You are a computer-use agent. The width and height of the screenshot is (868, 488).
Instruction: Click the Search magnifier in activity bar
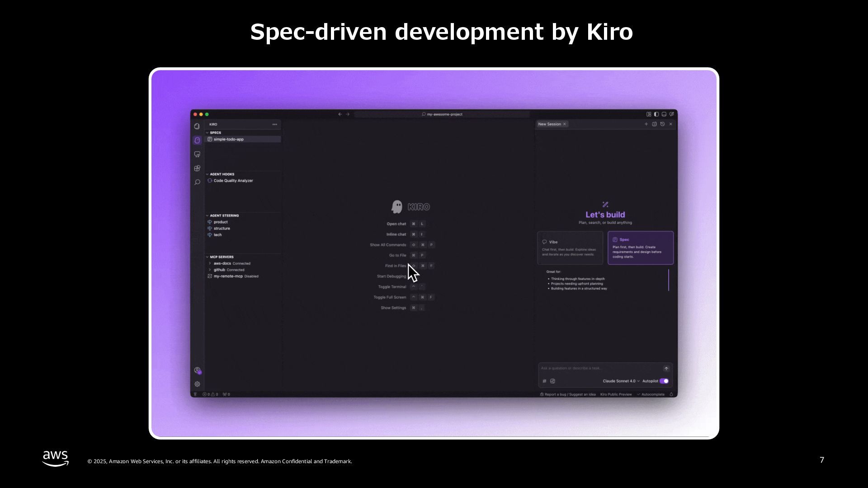[x=197, y=182]
